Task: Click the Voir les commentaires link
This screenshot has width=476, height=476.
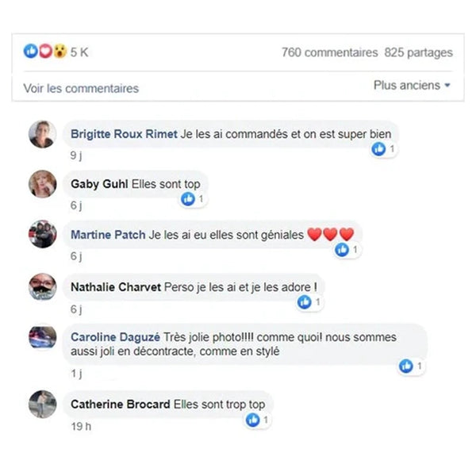Action: click(x=81, y=88)
